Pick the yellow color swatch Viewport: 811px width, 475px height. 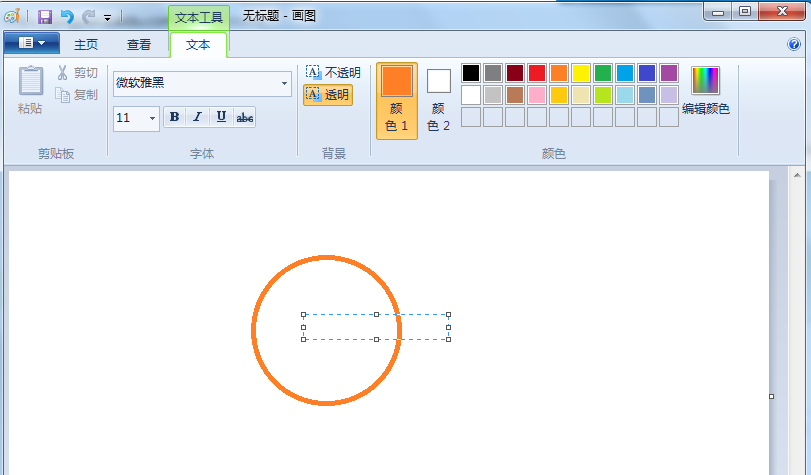click(581, 73)
